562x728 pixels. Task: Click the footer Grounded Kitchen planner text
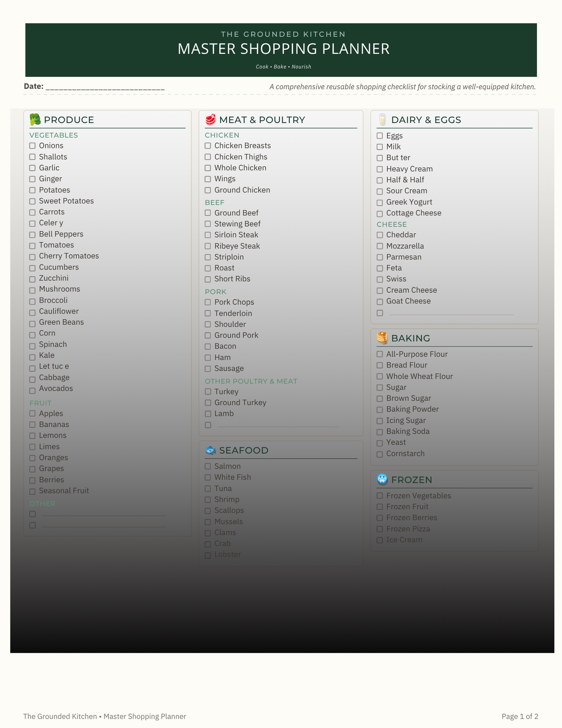[105, 716]
